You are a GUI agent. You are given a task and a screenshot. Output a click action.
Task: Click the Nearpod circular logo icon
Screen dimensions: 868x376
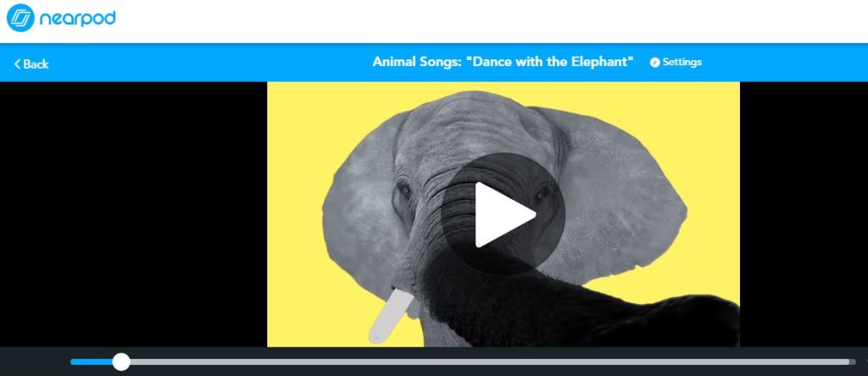coord(20,19)
